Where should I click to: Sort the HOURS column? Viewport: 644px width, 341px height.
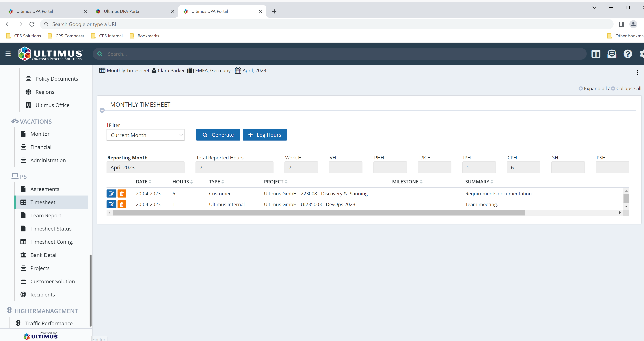[x=191, y=181]
